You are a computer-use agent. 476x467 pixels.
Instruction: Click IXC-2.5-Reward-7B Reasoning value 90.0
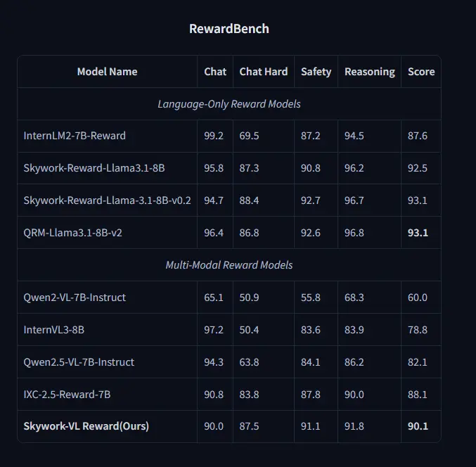coord(354,395)
